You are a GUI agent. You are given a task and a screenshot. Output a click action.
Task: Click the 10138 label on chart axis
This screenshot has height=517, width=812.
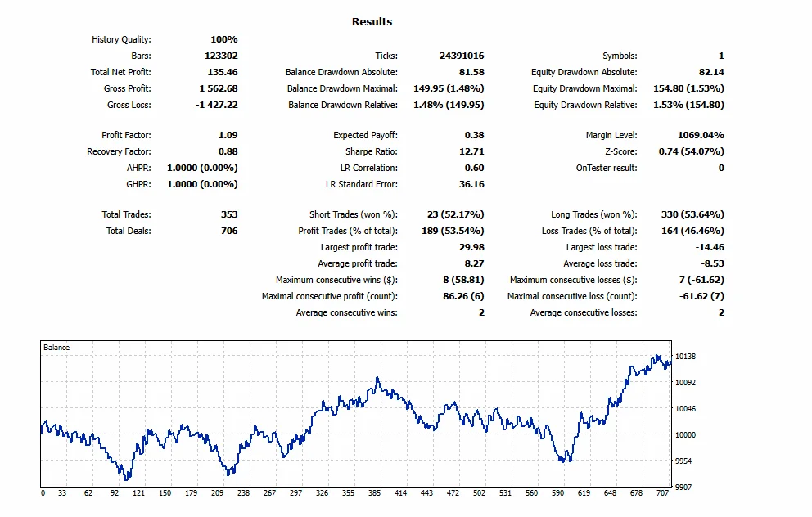pyautogui.click(x=685, y=357)
